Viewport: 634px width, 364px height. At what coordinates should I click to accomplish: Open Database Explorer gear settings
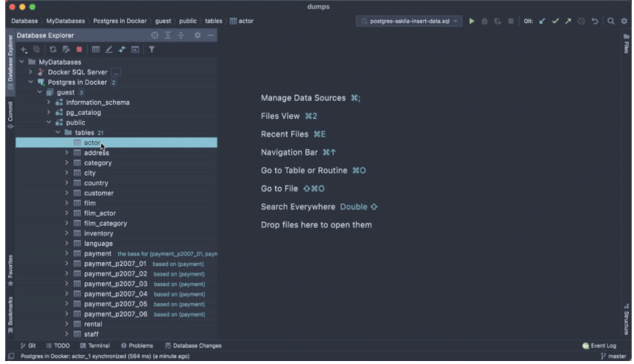coord(198,36)
